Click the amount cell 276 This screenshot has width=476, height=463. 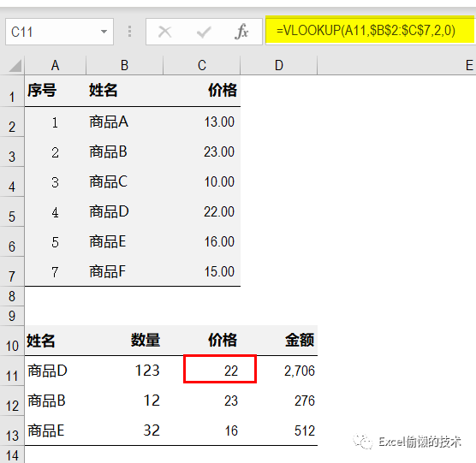click(x=279, y=401)
